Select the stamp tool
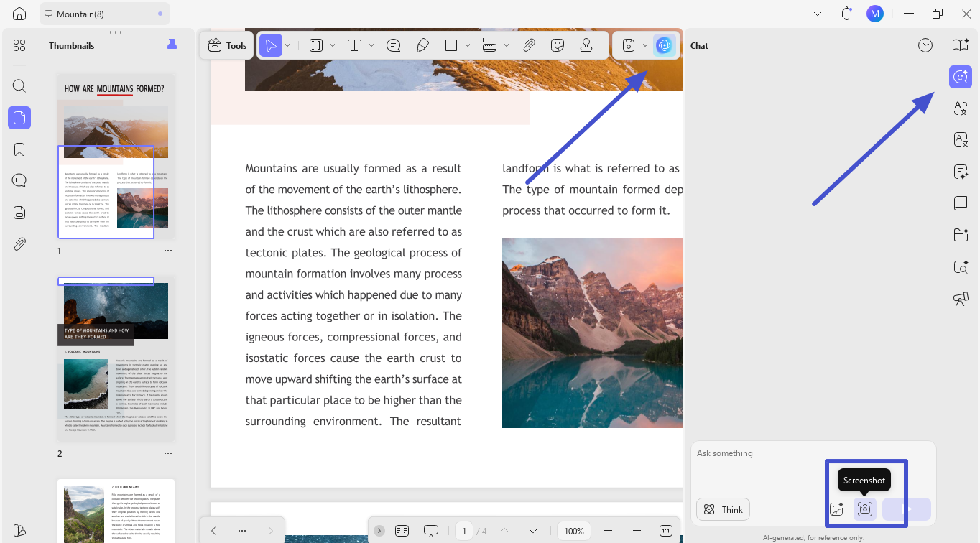The image size is (980, 543). [x=586, y=45]
